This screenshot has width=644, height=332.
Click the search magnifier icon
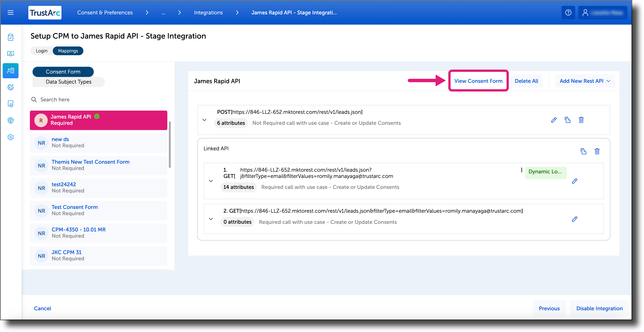[x=34, y=99]
